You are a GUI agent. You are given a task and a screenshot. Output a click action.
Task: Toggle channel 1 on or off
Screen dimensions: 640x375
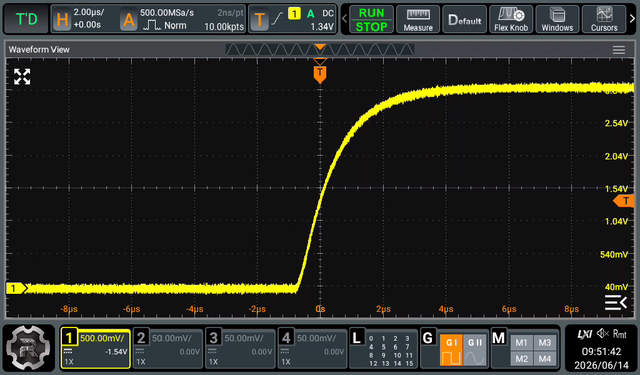click(69, 338)
